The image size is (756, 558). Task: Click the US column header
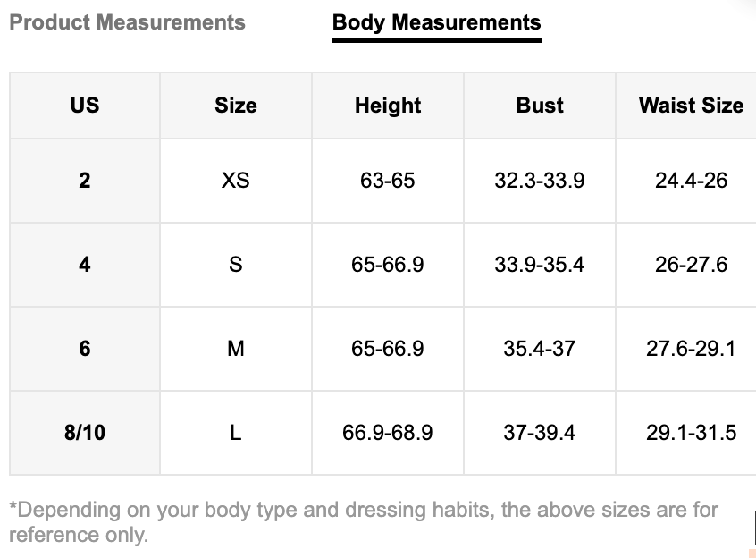click(85, 106)
